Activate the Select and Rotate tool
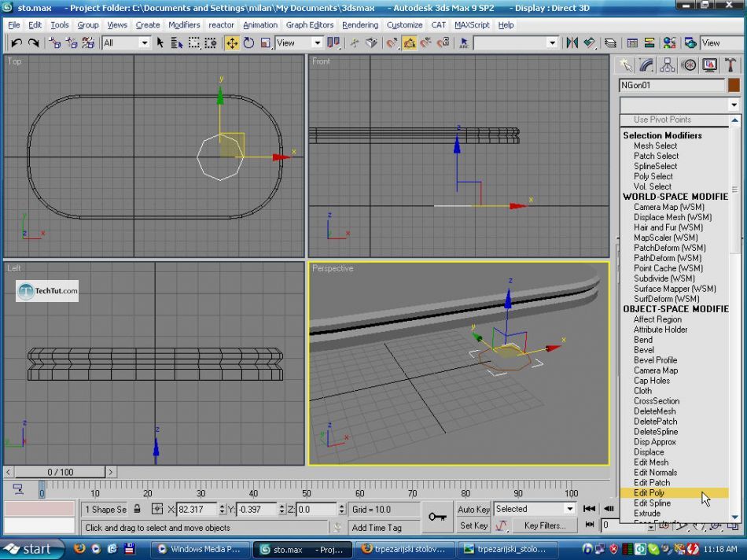Viewport: 747px width, 560px height. pyautogui.click(x=248, y=43)
